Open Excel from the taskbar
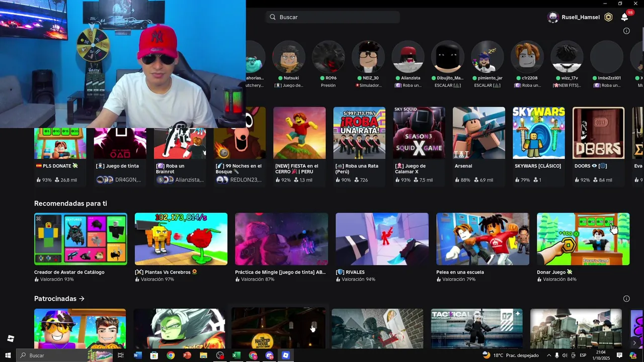The image size is (644, 362). (x=236, y=355)
